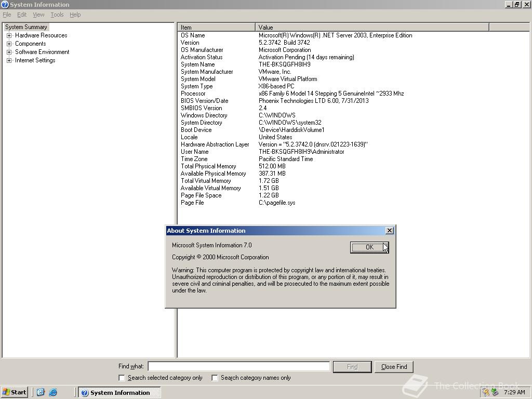Expand the Software Environment node

[x=9, y=52]
